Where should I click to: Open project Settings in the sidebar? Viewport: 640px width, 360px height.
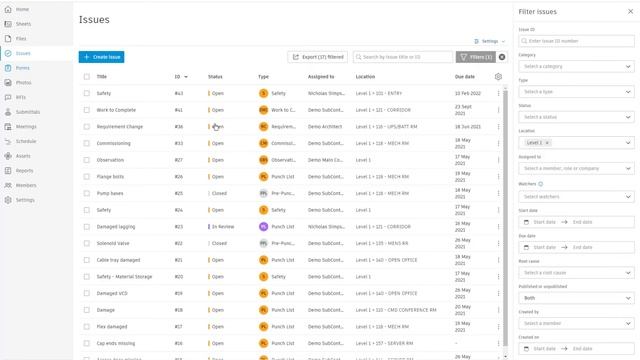25,200
